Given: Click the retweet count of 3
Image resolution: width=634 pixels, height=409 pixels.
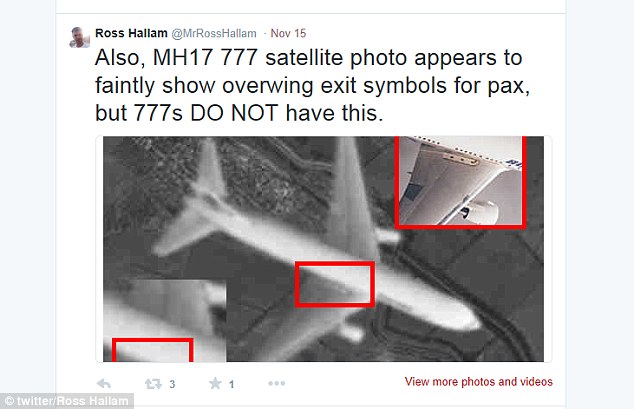Looking at the screenshot, I should coord(172,384).
